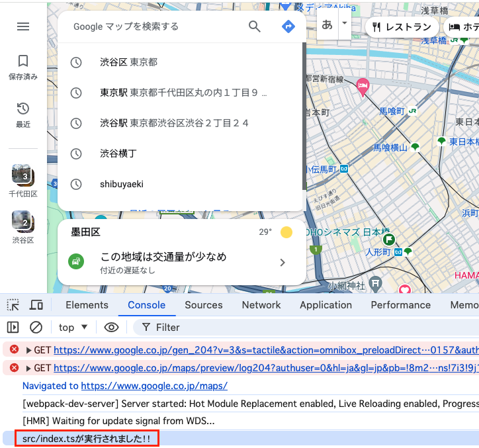
Task: Click the ホテル category chip
Action: [461, 27]
